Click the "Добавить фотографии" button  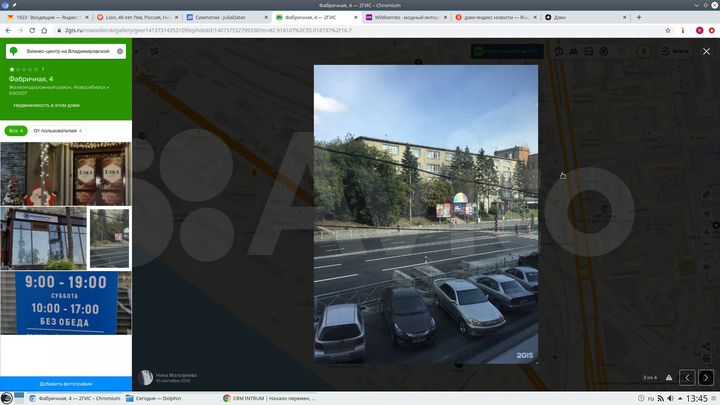pos(66,384)
